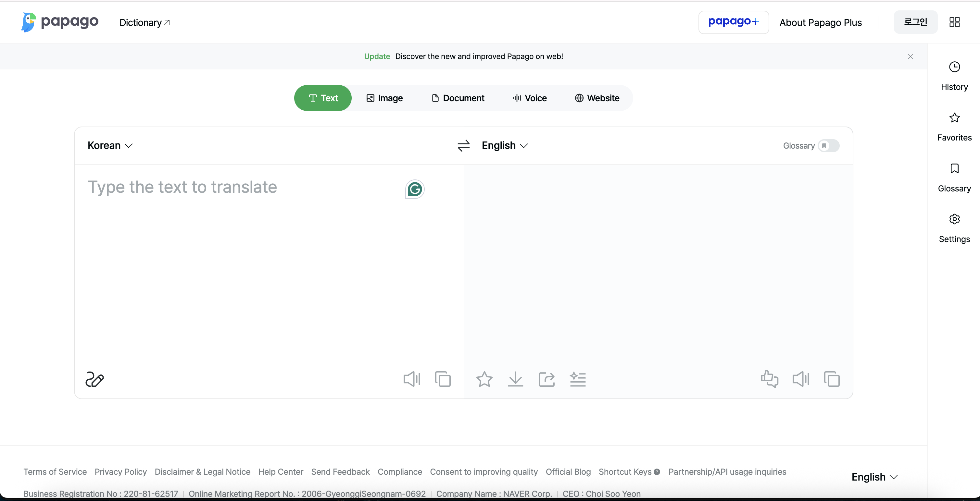980x501 pixels.
Task: Click the Grammarly icon in input
Action: [x=415, y=189]
